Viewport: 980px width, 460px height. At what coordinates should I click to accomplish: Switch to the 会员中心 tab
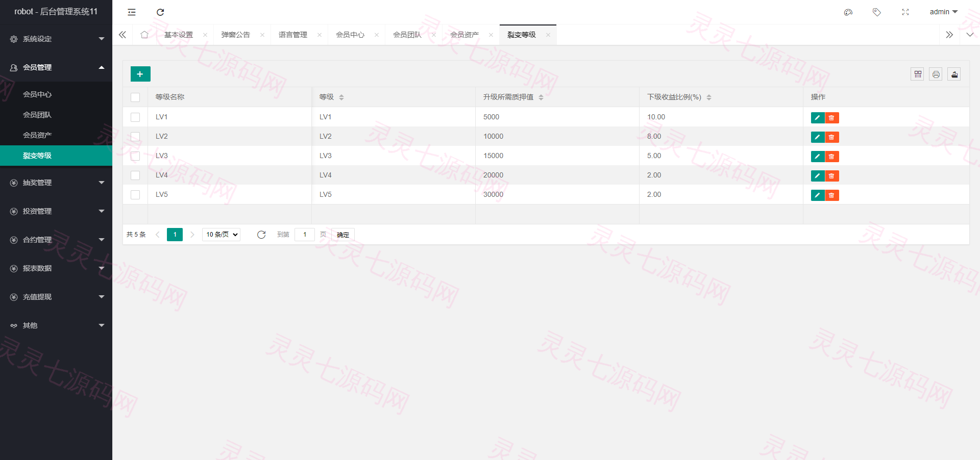[350, 35]
